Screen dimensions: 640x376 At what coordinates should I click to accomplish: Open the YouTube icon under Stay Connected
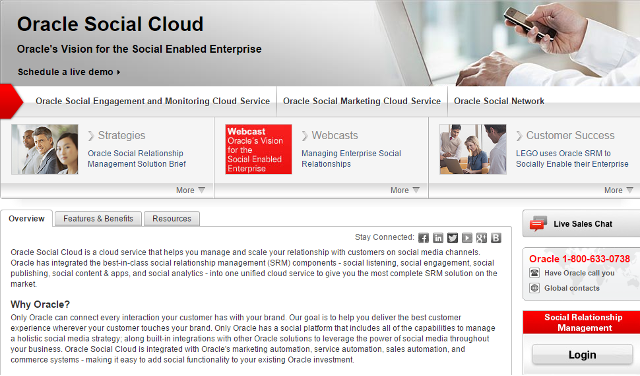(467, 238)
